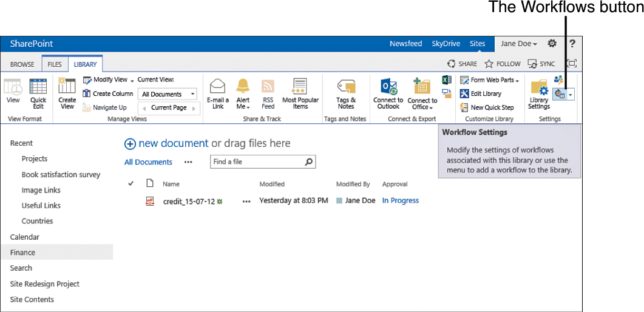Click the Focus on Content icon

(x=572, y=64)
